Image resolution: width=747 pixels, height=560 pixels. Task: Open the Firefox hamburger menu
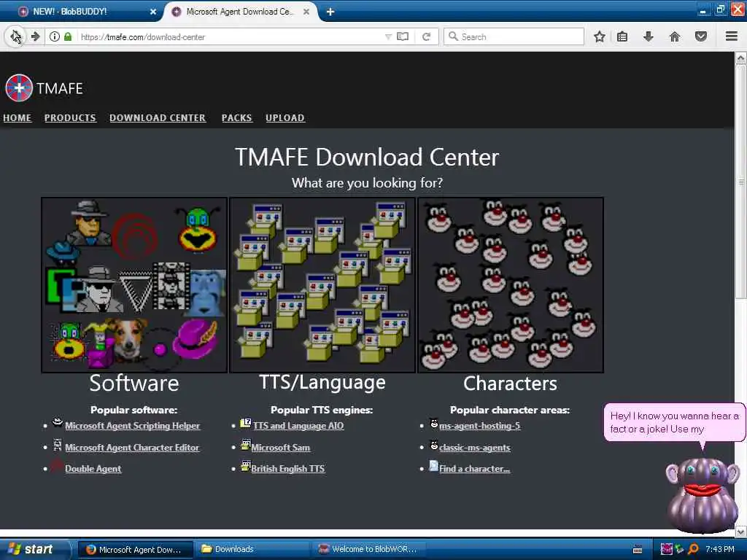click(x=731, y=36)
